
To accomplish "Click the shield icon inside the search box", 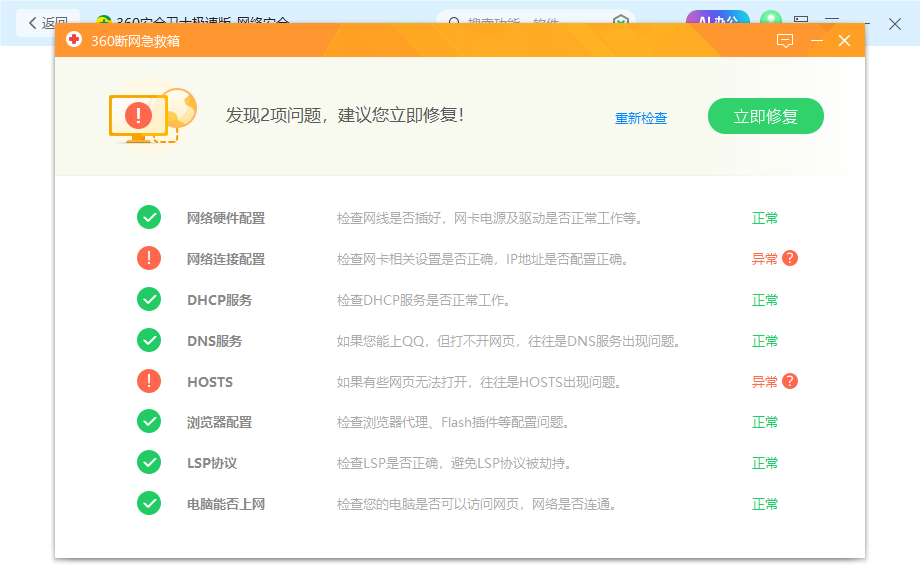I will pos(621,19).
